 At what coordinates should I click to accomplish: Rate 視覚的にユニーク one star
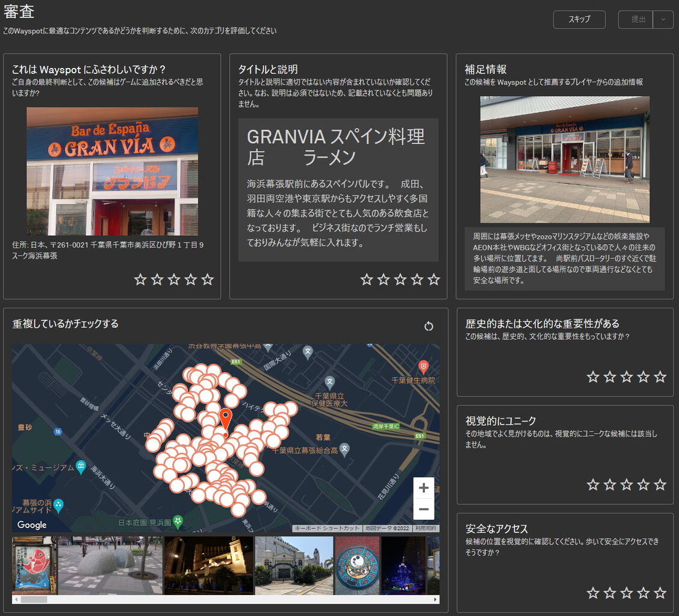593,485
